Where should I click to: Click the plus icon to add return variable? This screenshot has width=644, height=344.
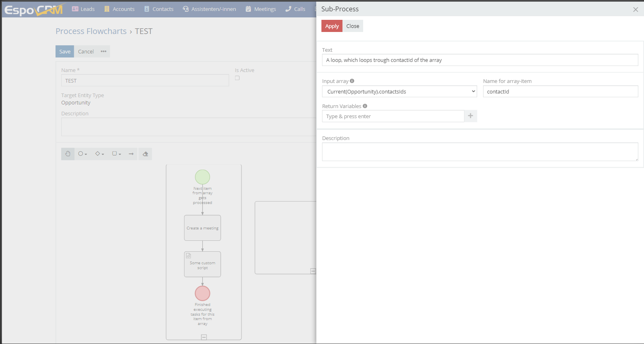tap(471, 116)
